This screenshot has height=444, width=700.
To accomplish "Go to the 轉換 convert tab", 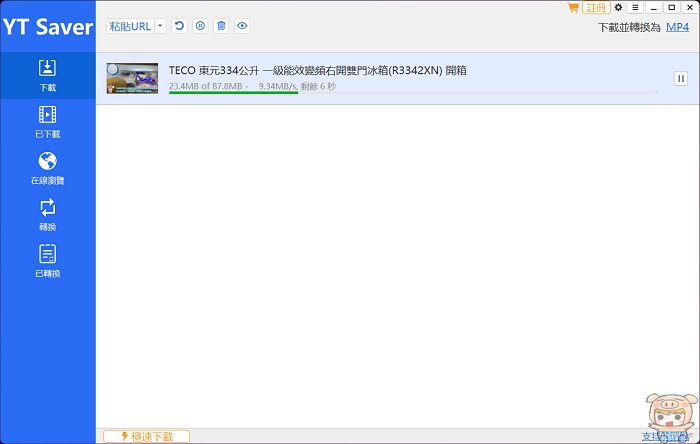I will pos(48,215).
